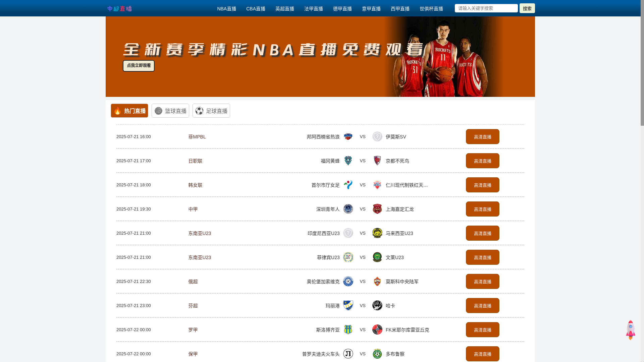The height and width of the screenshot is (362, 644).
Task: Switch to the 足球直播 tab
Action: coord(211,111)
